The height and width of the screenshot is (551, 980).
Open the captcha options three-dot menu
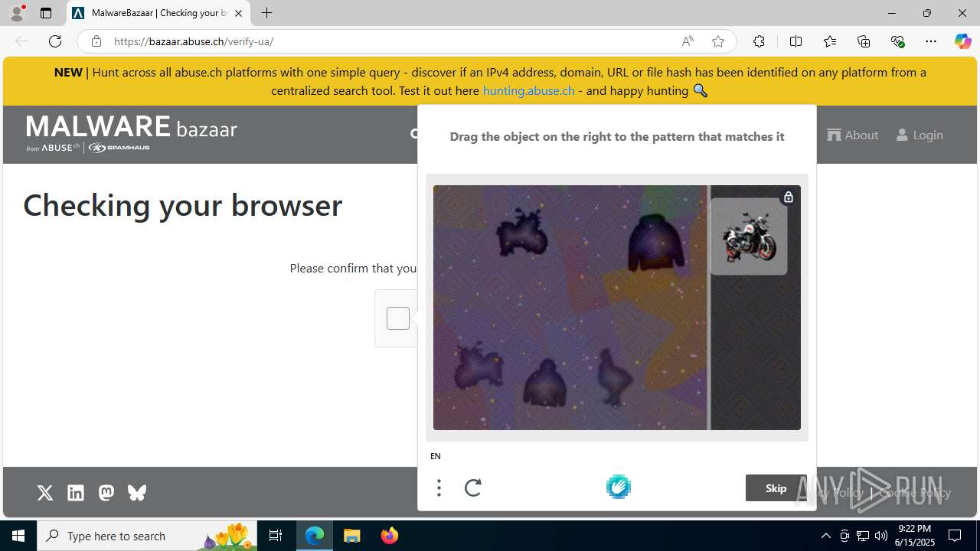click(x=439, y=487)
